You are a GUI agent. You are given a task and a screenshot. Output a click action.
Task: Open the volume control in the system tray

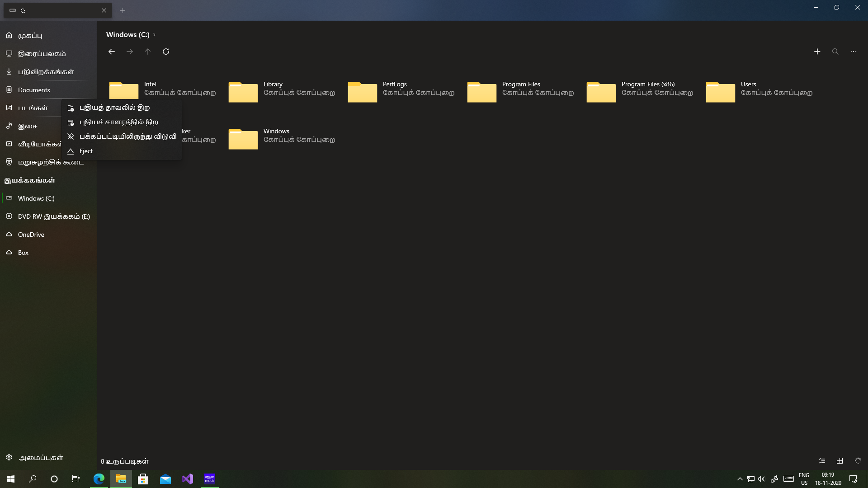(x=762, y=479)
